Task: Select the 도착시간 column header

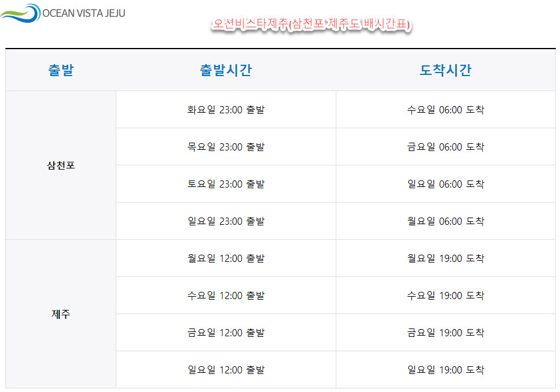Action: [x=445, y=70]
